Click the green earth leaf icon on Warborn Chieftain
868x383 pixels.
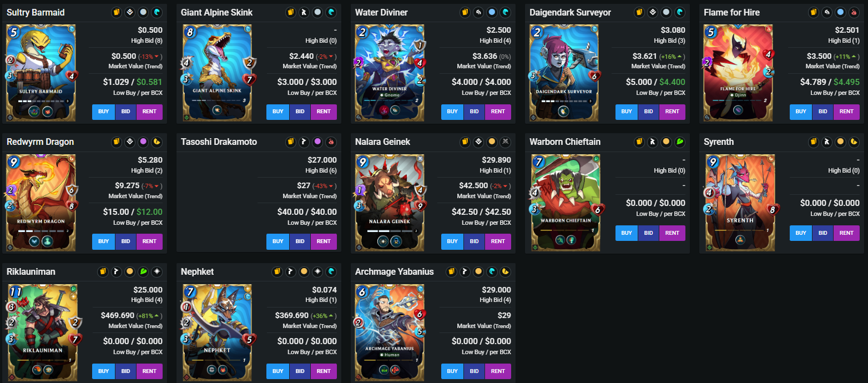pos(680,142)
